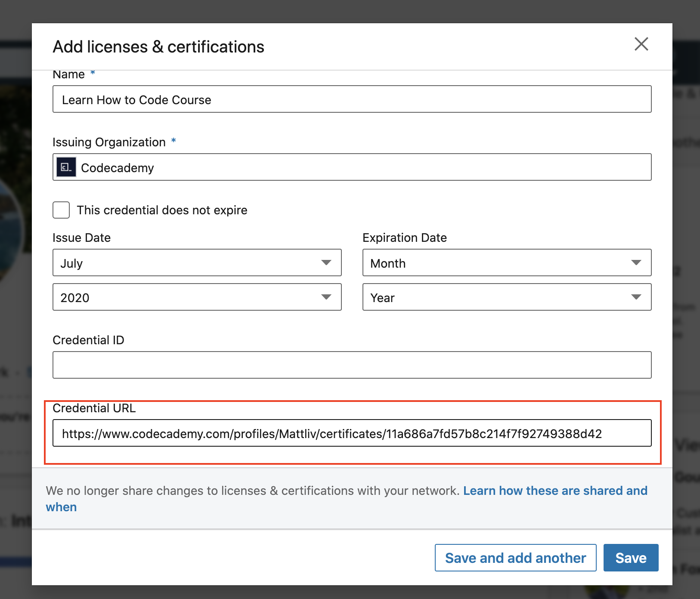Screen dimensions: 700x599
Task: Click the Issuing Organization label
Action: click(109, 142)
